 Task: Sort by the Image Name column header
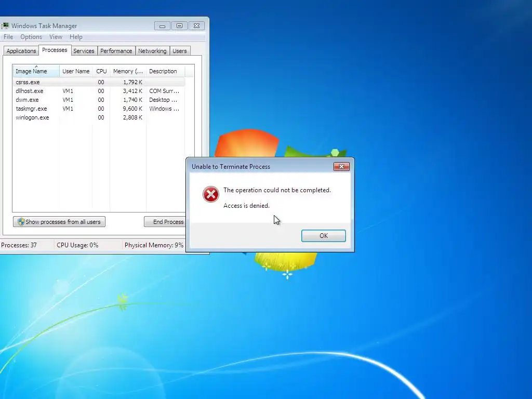(36, 71)
